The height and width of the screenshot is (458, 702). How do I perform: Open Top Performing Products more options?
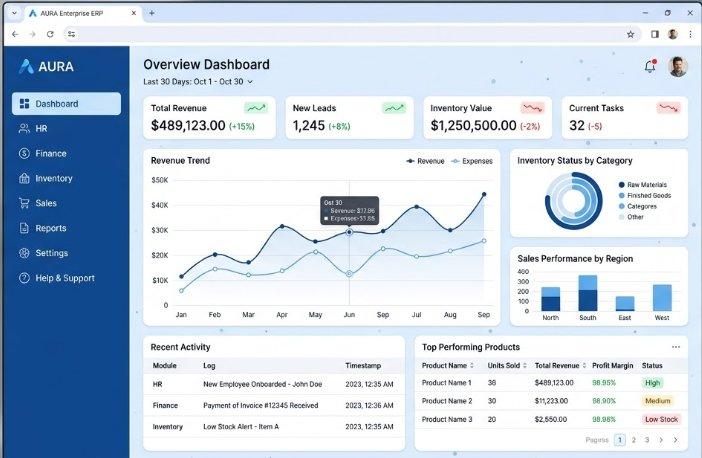point(676,347)
